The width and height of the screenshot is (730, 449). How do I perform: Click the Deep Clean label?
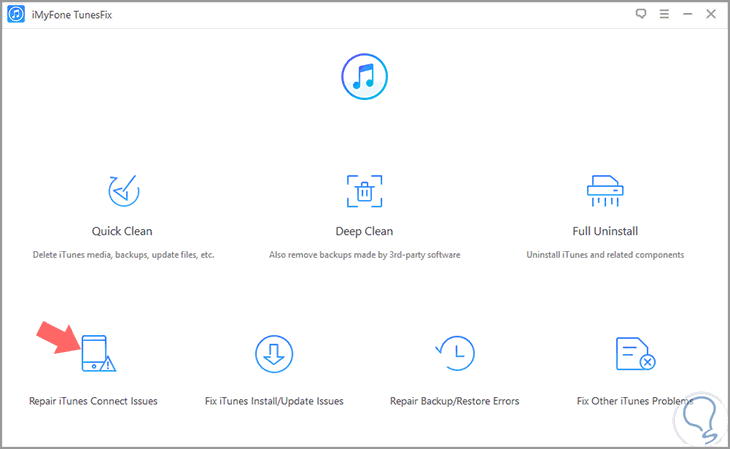365,231
